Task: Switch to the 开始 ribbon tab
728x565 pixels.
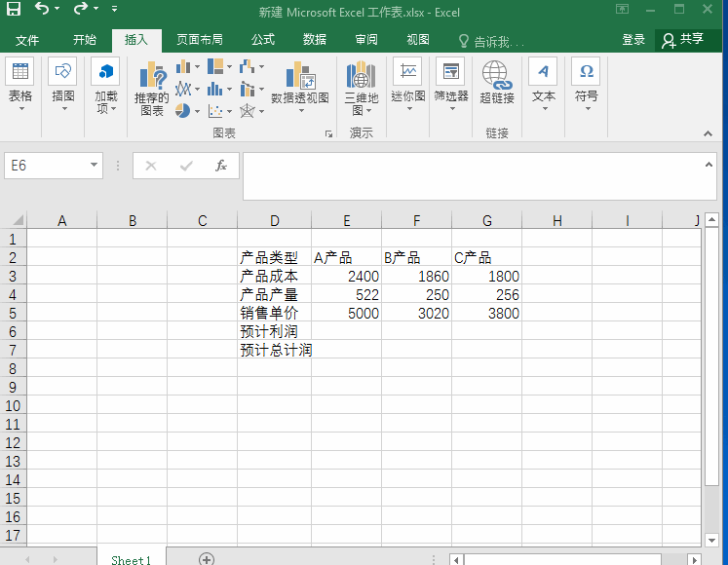Action: 85,40
